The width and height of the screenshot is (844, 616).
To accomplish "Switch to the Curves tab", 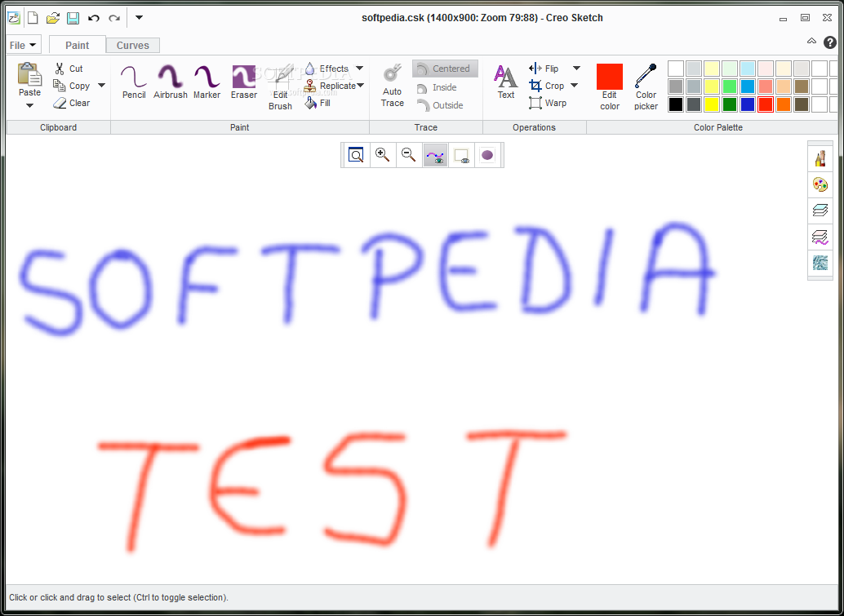I will point(133,45).
